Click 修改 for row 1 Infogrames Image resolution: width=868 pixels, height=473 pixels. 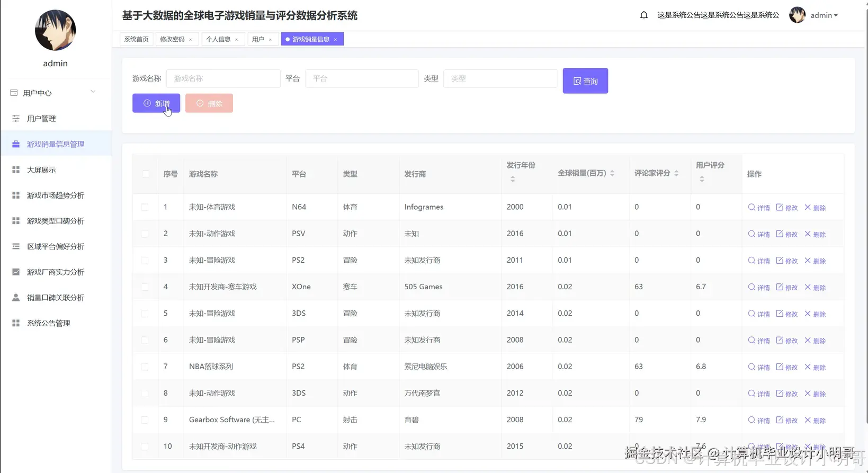click(787, 208)
